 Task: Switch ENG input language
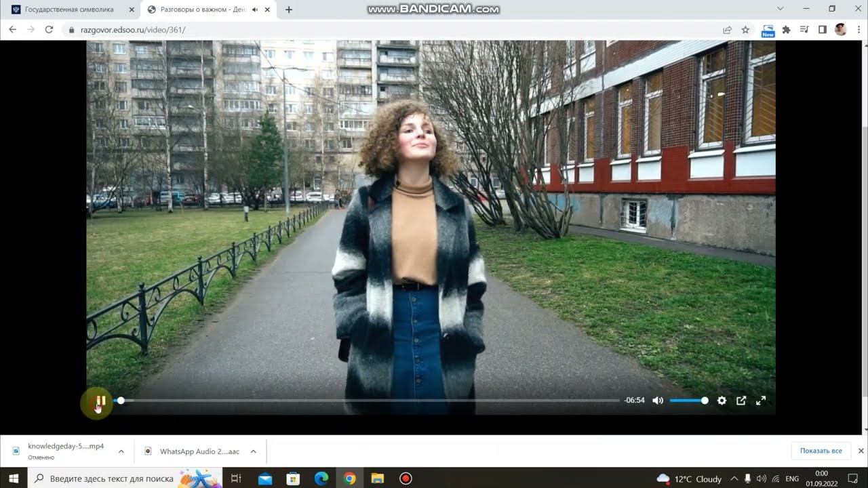coord(792,479)
